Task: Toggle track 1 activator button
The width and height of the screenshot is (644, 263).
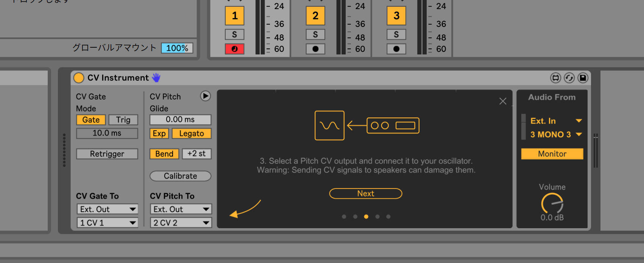Action: [235, 16]
